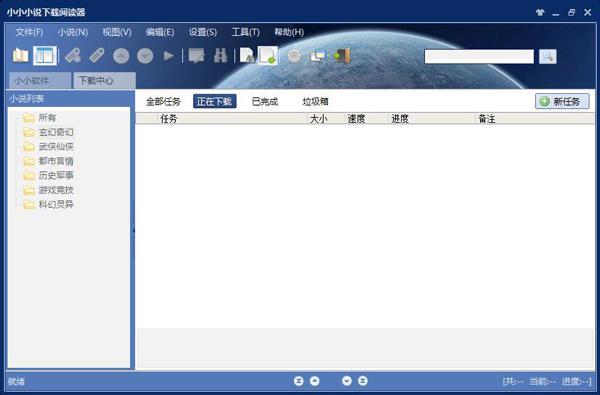Click the magnifier search button
The width and height of the screenshot is (600, 395).
548,57
